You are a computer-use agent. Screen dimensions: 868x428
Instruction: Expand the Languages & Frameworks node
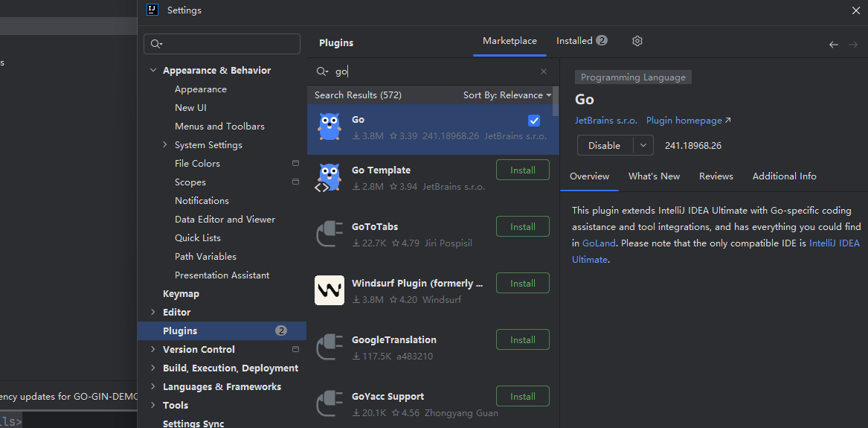coord(153,386)
